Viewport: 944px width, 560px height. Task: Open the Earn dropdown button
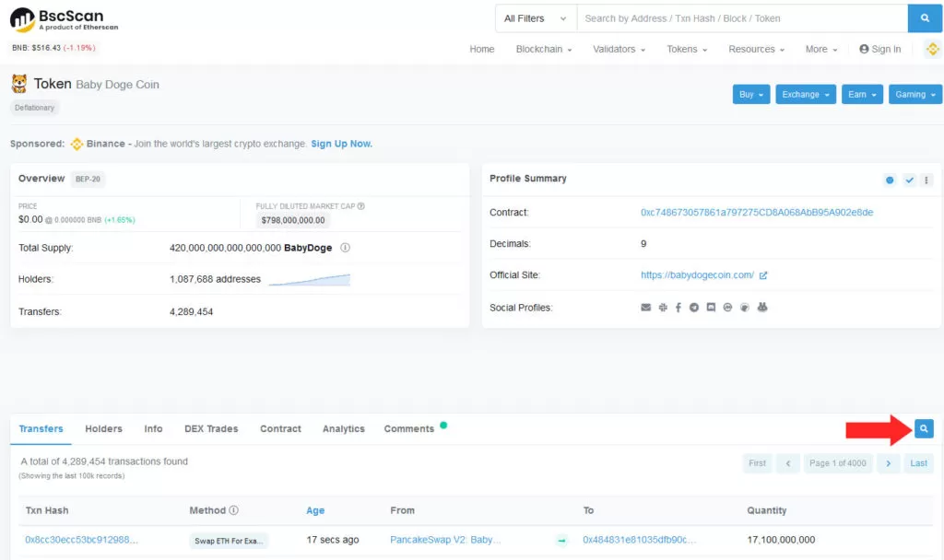(x=862, y=95)
